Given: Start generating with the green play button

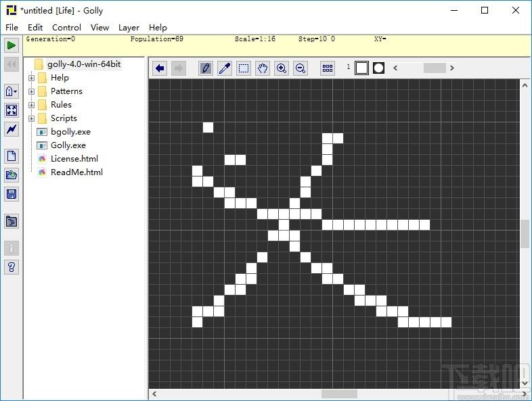Looking at the screenshot, I should coord(12,45).
